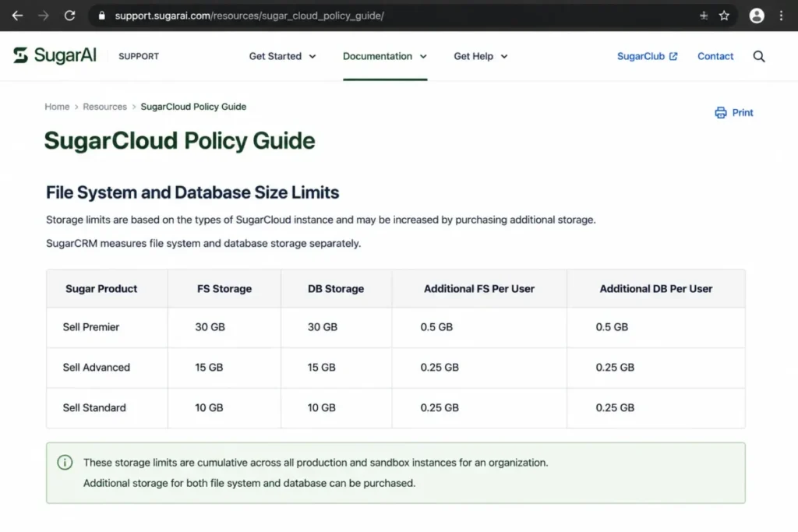
Task: Open the browser profile avatar
Action: pos(757,16)
